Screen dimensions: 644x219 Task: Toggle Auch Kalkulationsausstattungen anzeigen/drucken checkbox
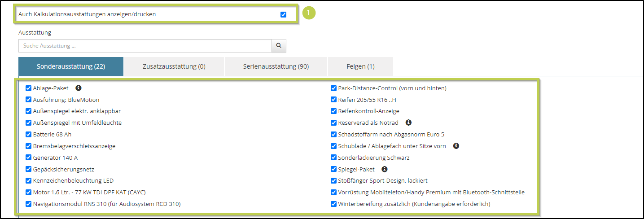pos(283,14)
